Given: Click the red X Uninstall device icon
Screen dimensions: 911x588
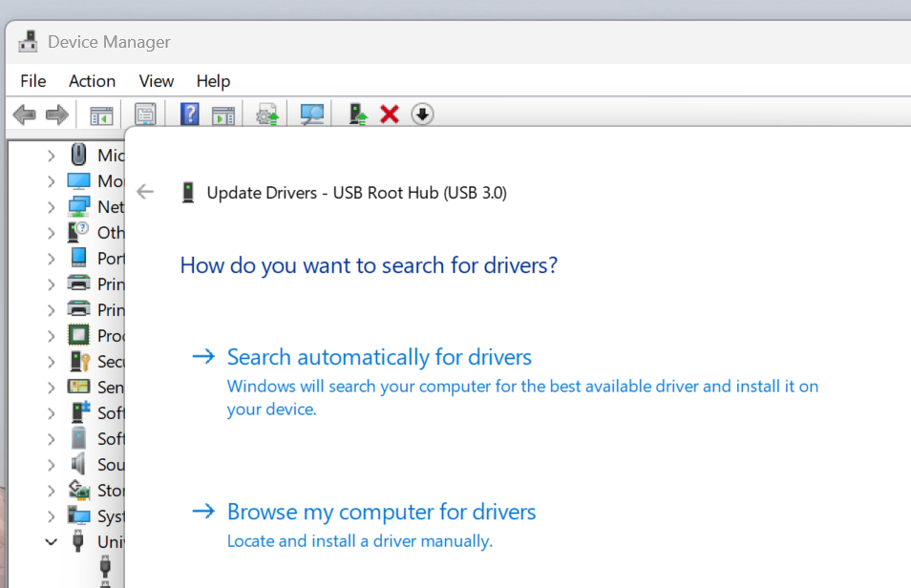Looking at the screenshot, I should pos(390,115).
